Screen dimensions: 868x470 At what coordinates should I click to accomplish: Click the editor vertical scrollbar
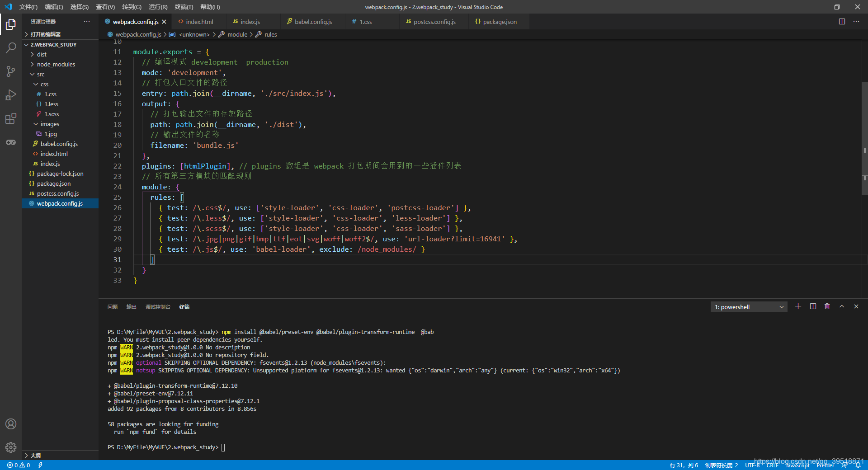pyautogui.click(x=864, y=138)
